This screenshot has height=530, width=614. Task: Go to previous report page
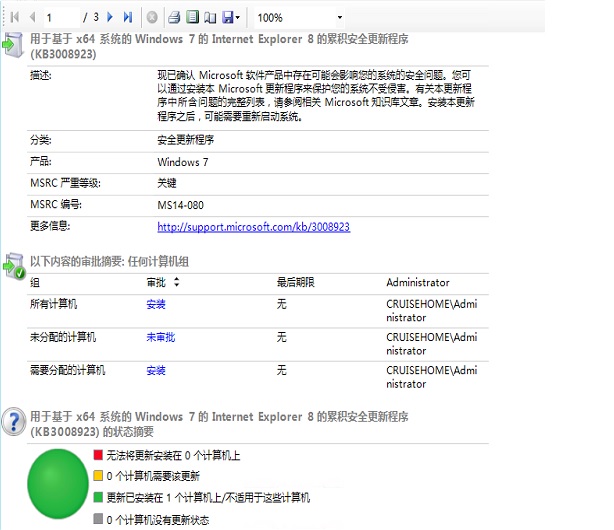point(33,17)
